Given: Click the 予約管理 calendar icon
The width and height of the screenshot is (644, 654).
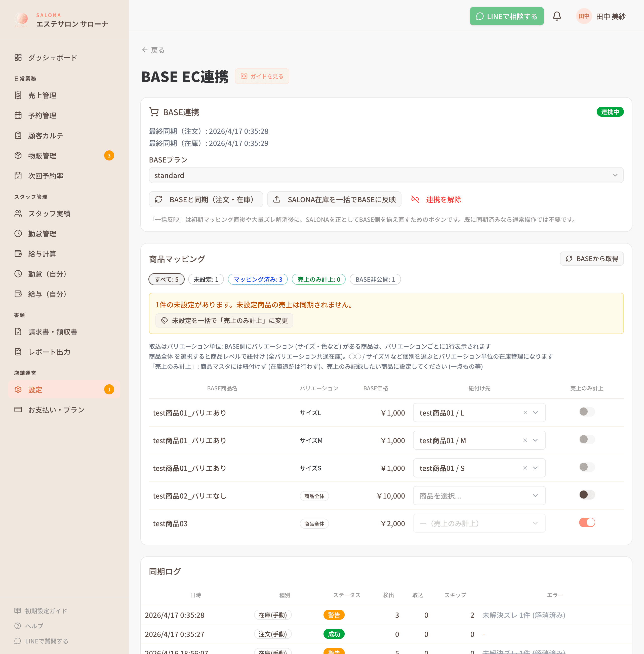Looking at the screenshot, I should tap(18, 115).
